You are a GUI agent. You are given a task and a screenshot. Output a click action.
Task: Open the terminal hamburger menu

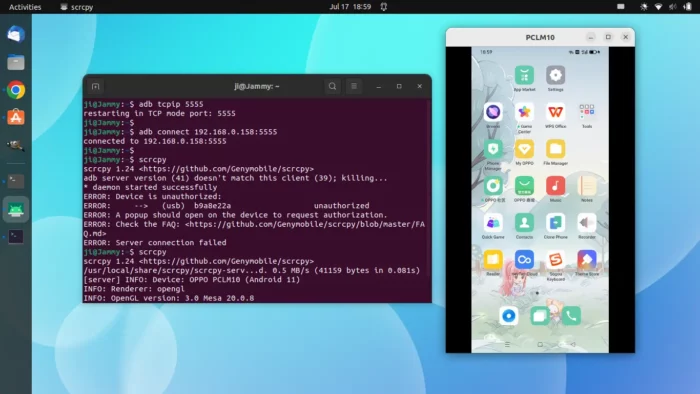point(354,86)
